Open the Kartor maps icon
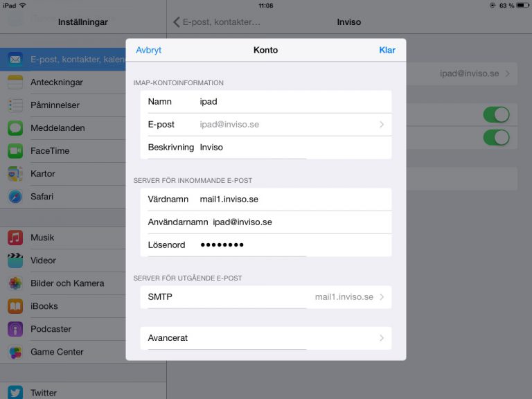 pyautogui.click(x=15, y=174)
